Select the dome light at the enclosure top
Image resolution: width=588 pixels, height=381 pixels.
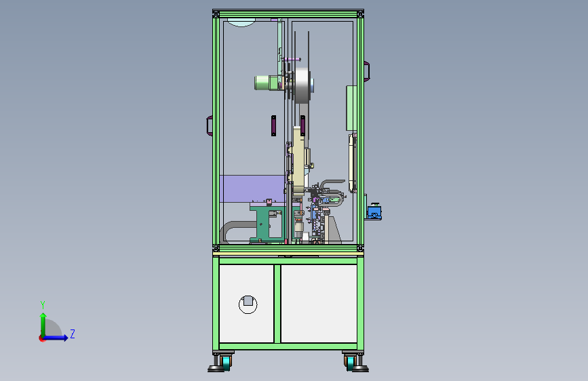point(241,22)
